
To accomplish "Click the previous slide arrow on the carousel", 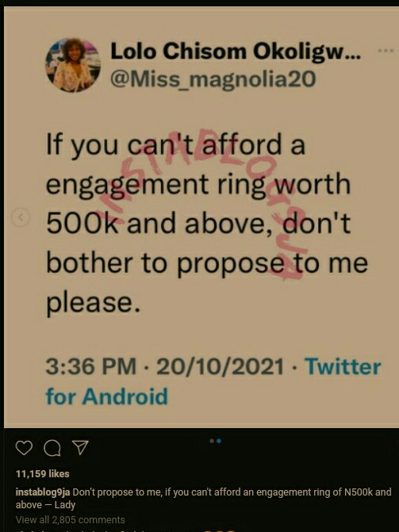I will tap(21, 217).
